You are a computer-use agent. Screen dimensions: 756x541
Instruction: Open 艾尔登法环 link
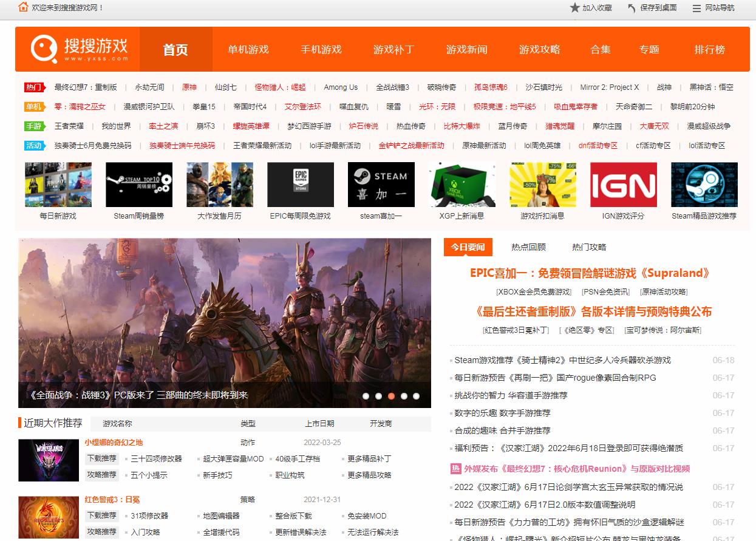click(303, 107)
